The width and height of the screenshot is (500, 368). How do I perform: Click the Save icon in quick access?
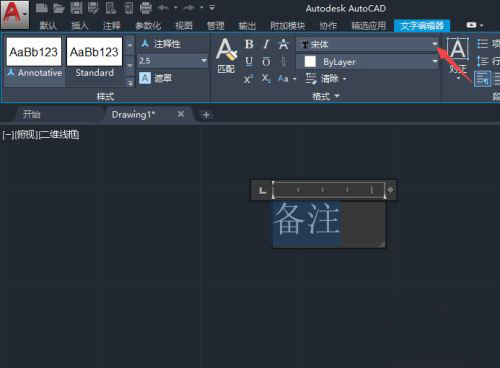76,8
